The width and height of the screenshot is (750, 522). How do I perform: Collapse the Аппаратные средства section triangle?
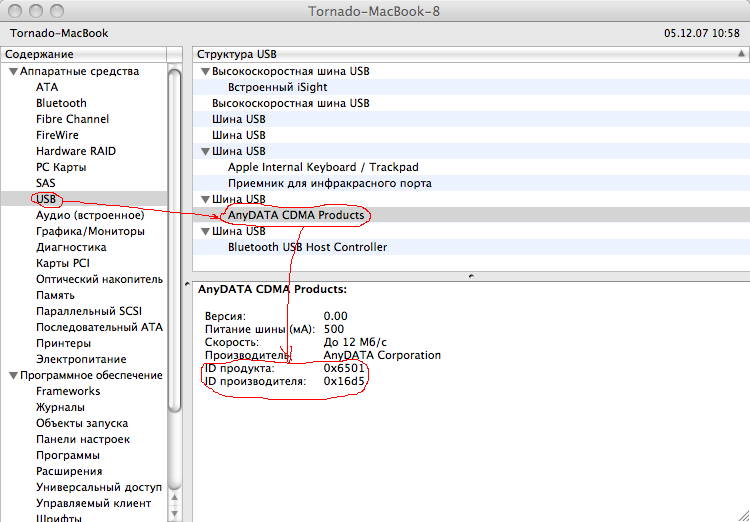13,72
